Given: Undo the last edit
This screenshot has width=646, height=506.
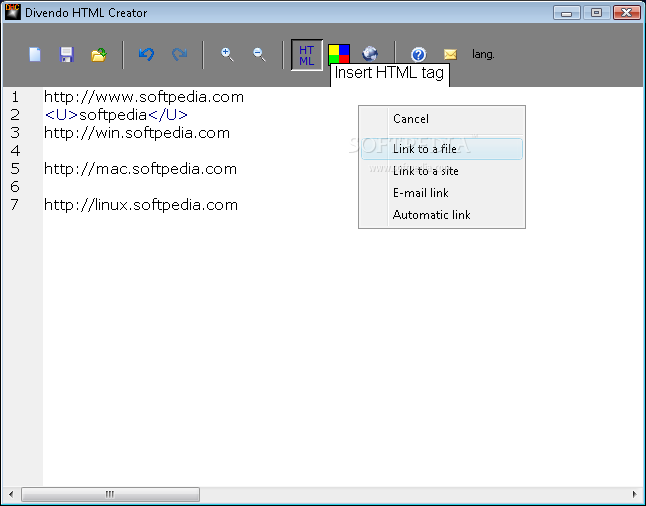Looking at the screenshot, I should pyautogui.click(x=146, y=54).
